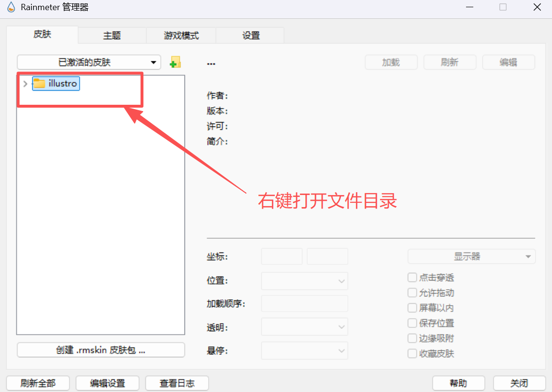Click the Rainmeter raindrop title bar icon
Viewport: 552px width, 392px height.
pyautogui.click(x=11, y=7)
